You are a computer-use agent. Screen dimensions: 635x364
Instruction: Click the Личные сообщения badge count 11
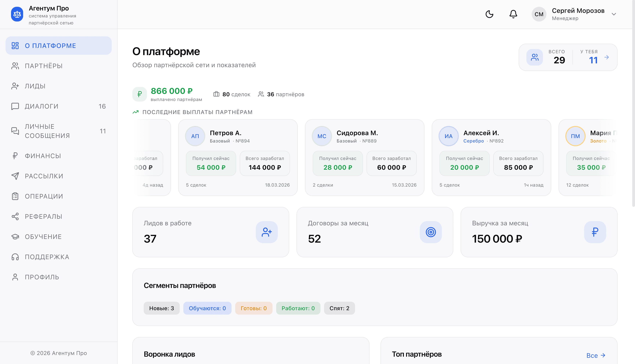pos(103,131)
